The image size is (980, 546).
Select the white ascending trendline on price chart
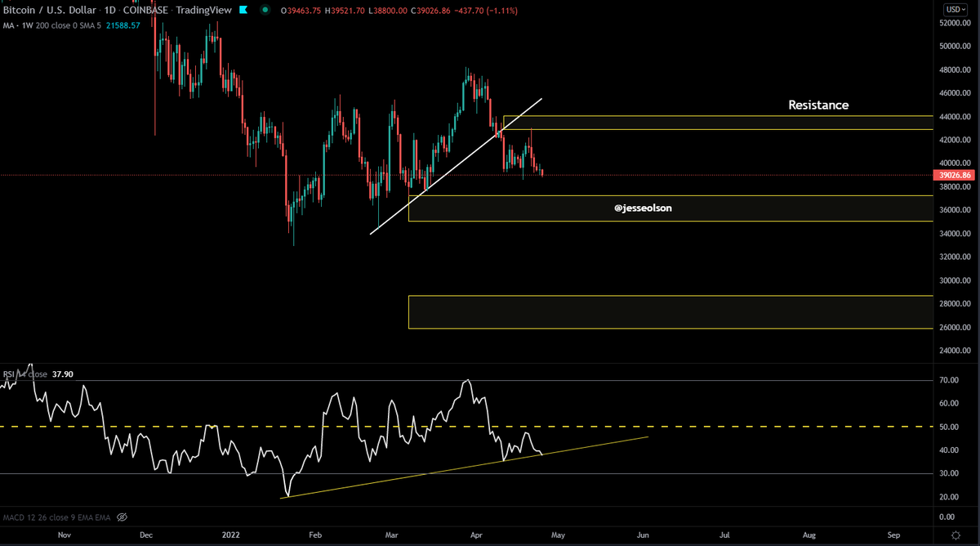click(x=456, y=167)
